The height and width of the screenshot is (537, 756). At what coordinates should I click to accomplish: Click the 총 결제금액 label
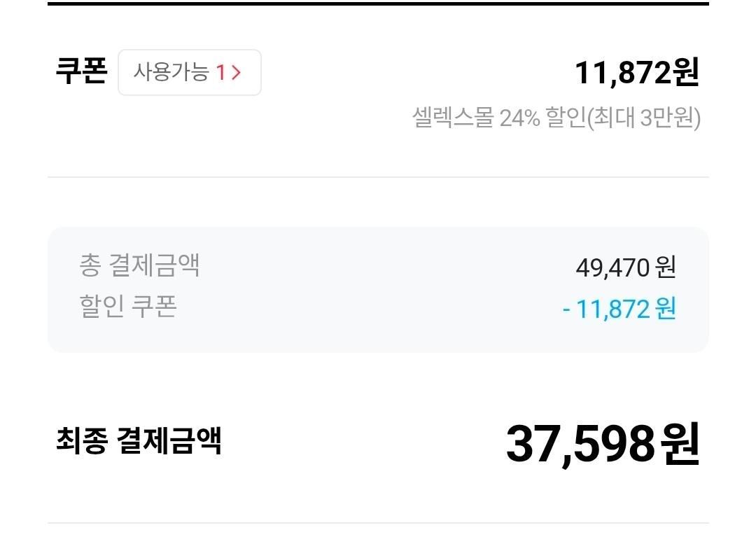139,265
